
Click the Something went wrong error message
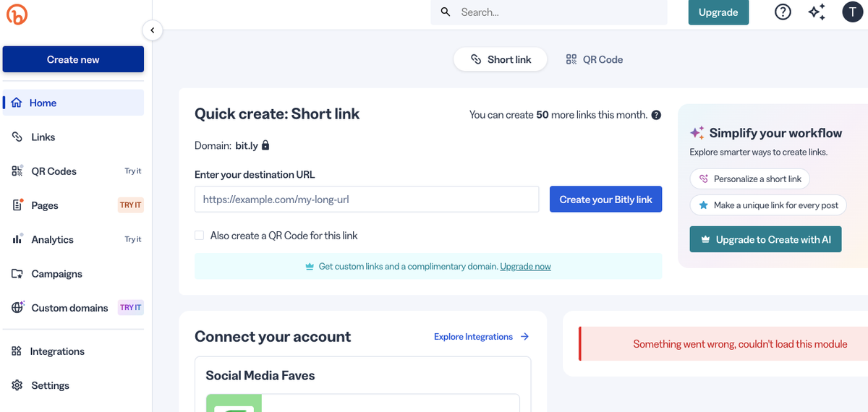[x=740, y=344]
